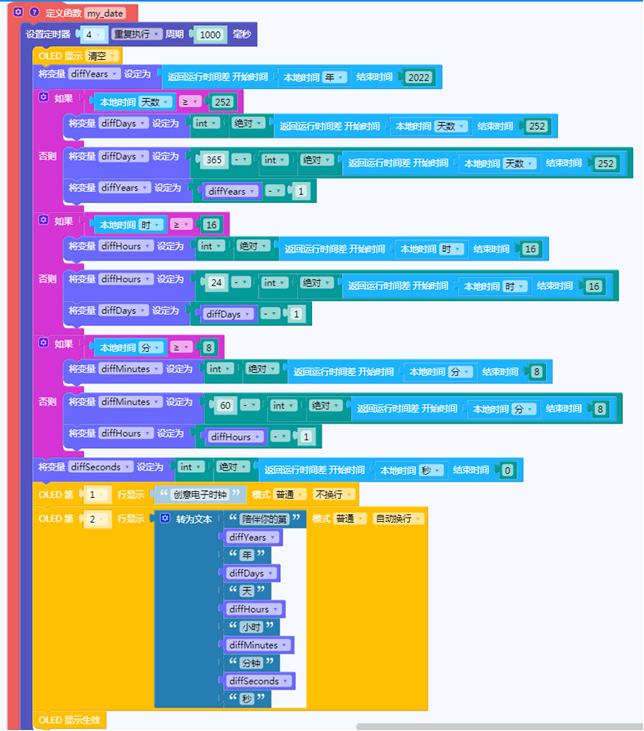Edit end time value 0 in diffSeconds row
Screen dimensions: 644x731
pyautogui.click(x=507, y=470)
